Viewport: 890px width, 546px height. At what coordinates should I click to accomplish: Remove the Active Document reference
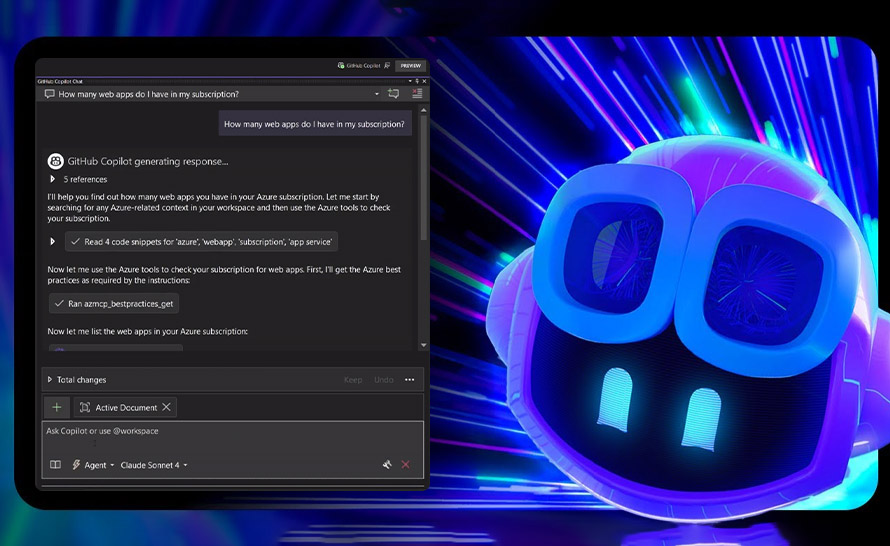166,407
